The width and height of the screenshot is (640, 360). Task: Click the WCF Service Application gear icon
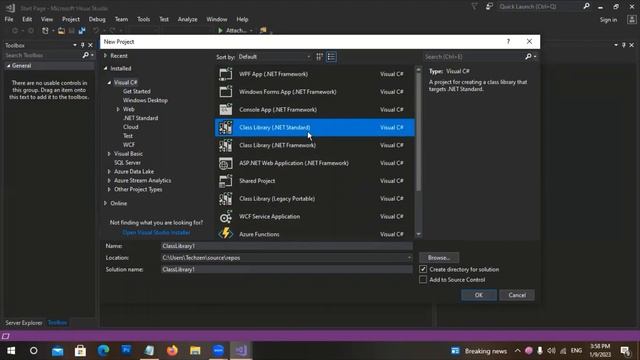225,217
